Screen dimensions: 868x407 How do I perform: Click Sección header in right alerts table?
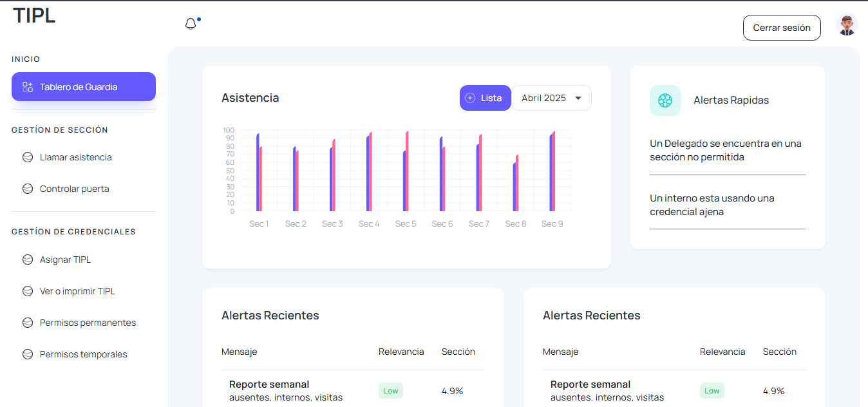tap(780, 352)
